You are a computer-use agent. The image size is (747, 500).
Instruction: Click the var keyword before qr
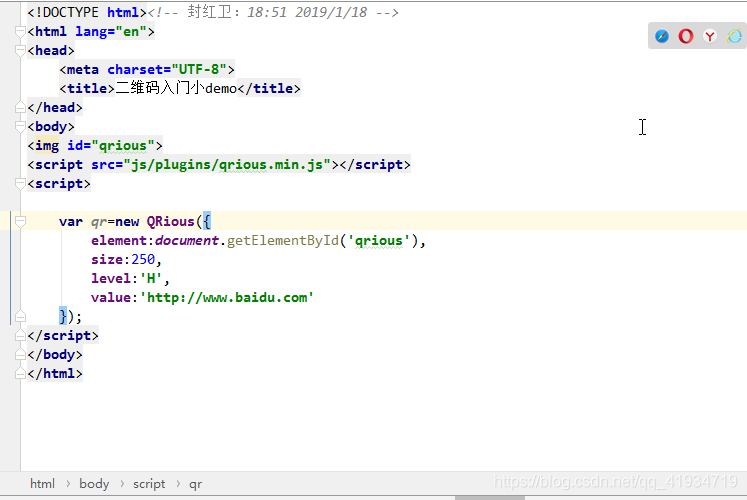point(71,222)
